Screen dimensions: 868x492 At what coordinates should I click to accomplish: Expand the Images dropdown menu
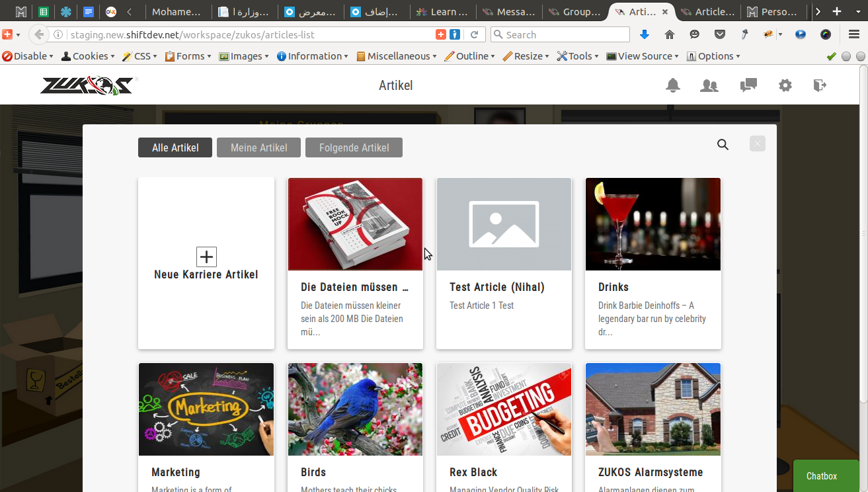click(x=245, y=56)
